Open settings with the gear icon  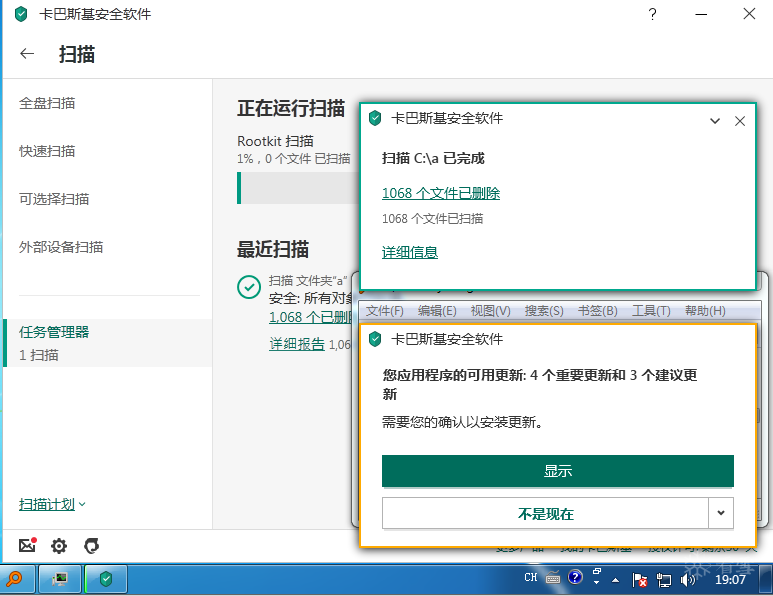[59, 546]
